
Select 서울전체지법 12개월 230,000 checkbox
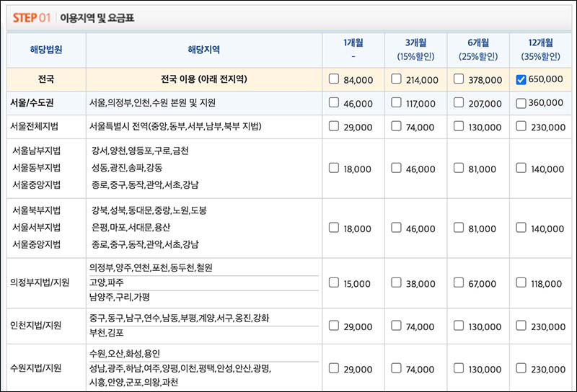521,126
